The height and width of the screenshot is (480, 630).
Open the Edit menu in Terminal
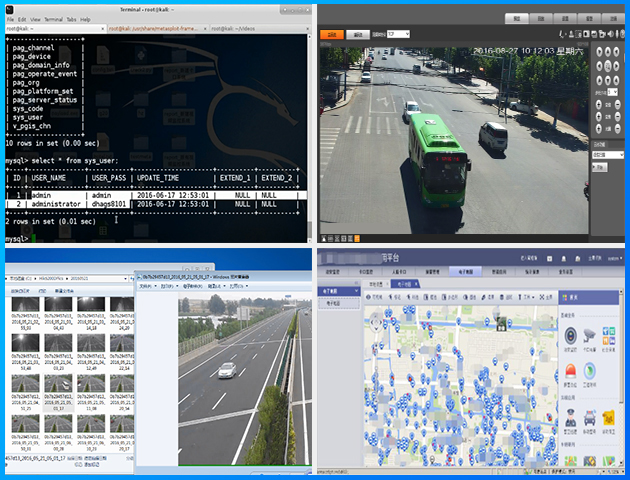point(22,19)
